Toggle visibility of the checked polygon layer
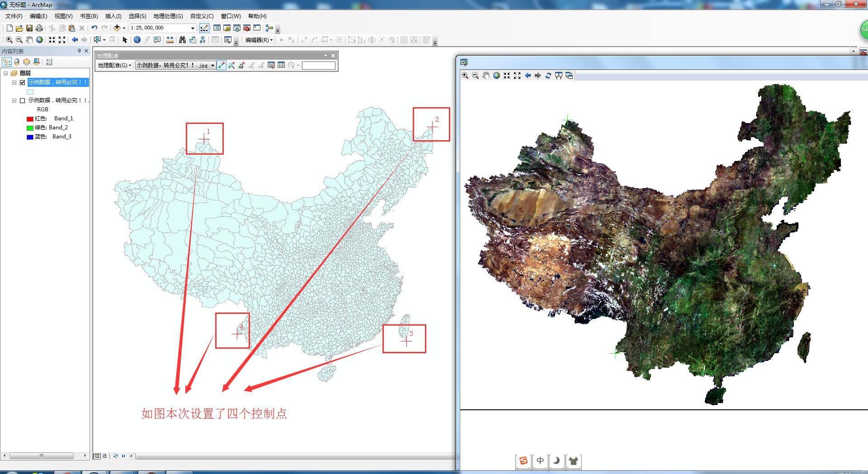This screenshot has width=868, height=474. pos(23,82)
